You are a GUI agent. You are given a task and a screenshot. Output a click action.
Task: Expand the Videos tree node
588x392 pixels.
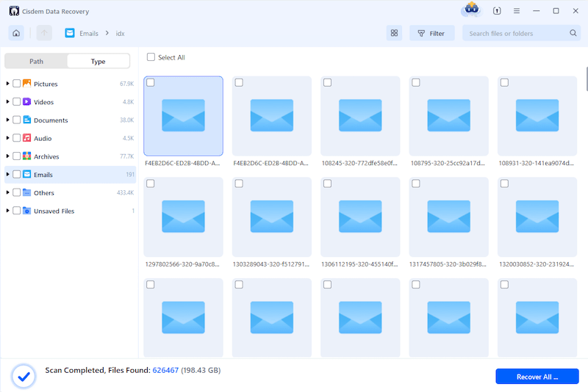7,101
